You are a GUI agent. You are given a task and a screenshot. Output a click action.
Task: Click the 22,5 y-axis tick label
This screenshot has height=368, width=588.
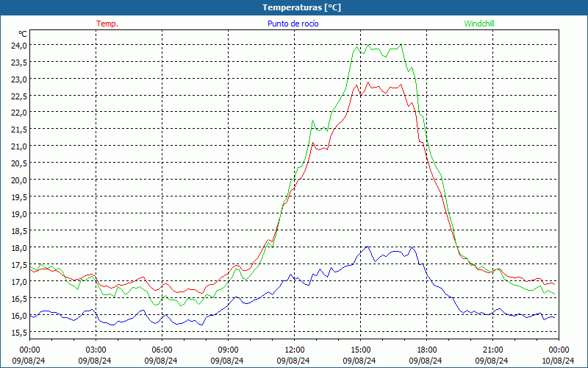[x=18, y=96]
